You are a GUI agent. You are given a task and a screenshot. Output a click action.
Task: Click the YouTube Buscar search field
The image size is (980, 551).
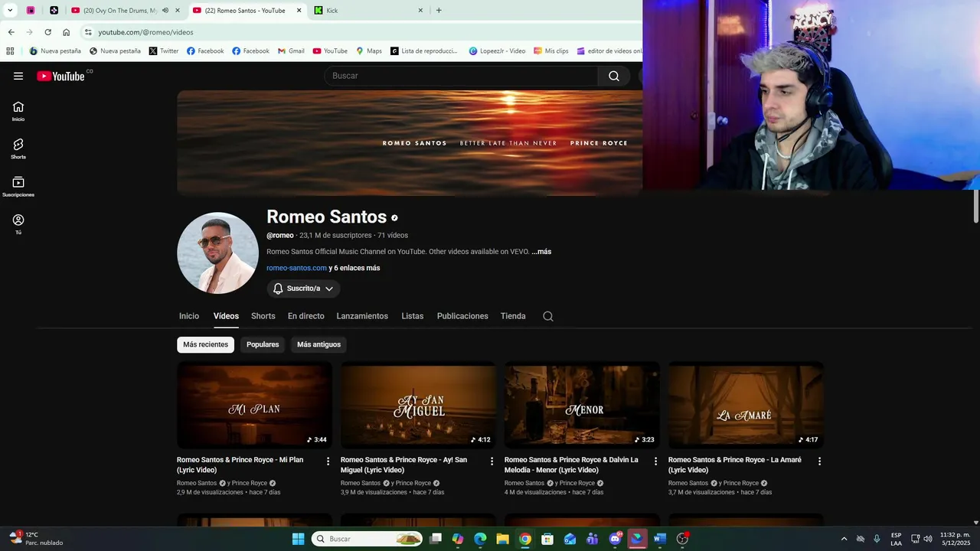click(x=461, y=76)
